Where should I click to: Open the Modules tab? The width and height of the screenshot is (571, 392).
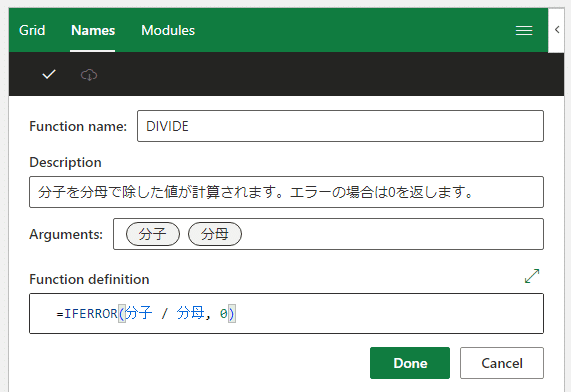pyautogui.click(x=168, y=31)
